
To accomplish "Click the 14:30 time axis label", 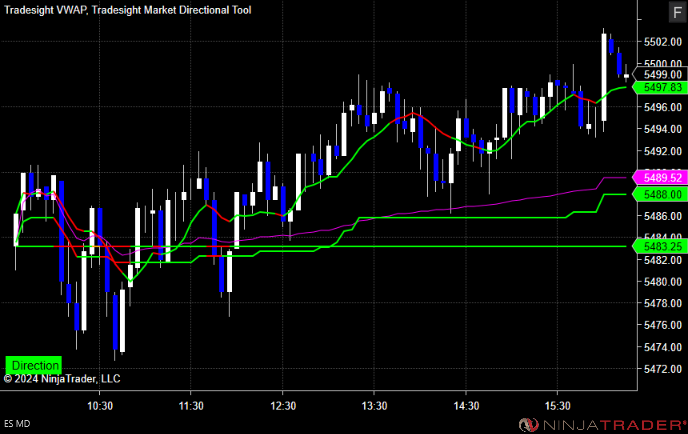I will (466, 406).
